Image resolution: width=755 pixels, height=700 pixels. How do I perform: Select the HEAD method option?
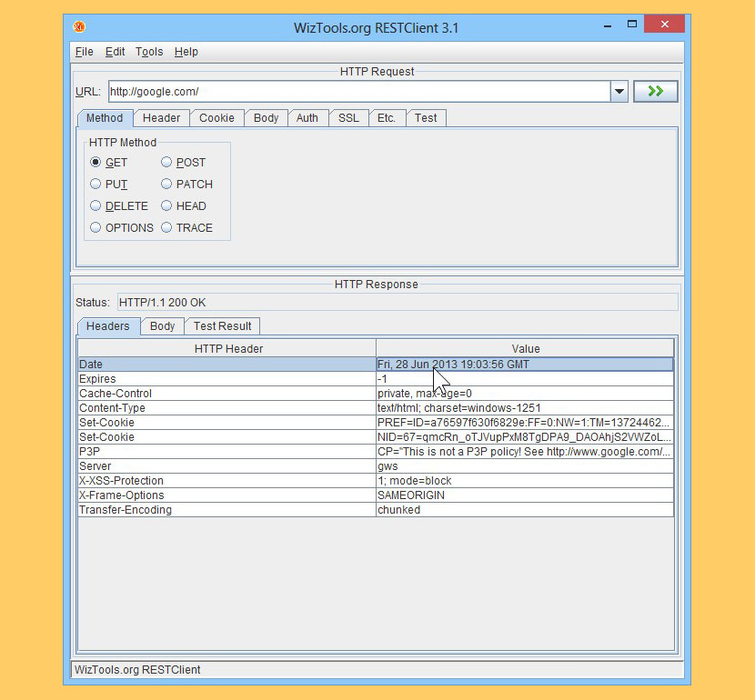click(x=166, y=206)
